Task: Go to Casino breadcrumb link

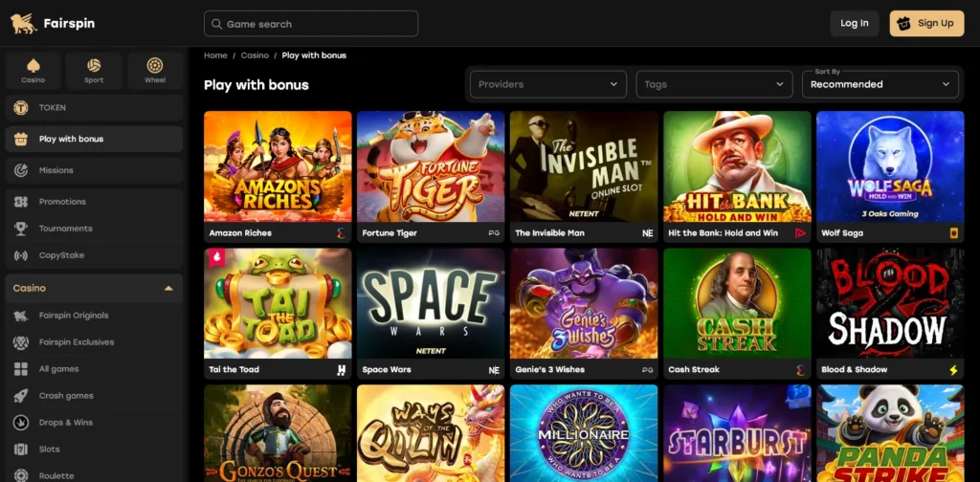Action: (255, 55)
